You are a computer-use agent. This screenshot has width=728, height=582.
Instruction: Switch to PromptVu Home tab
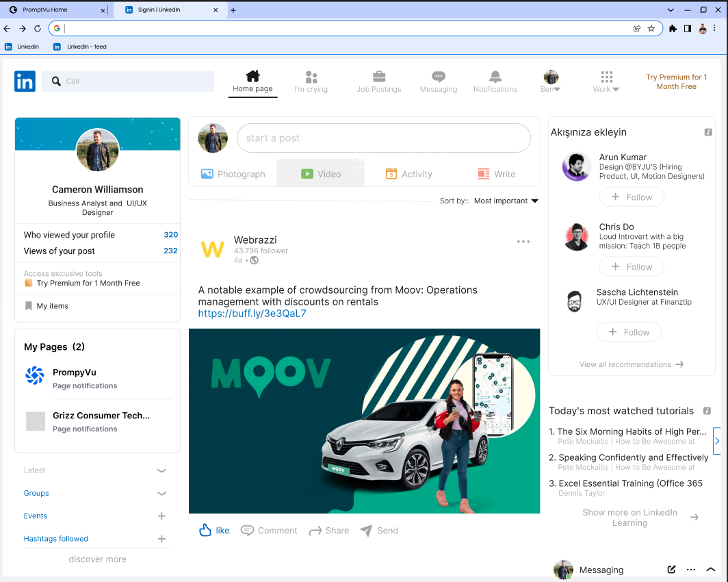coord(55,10)
